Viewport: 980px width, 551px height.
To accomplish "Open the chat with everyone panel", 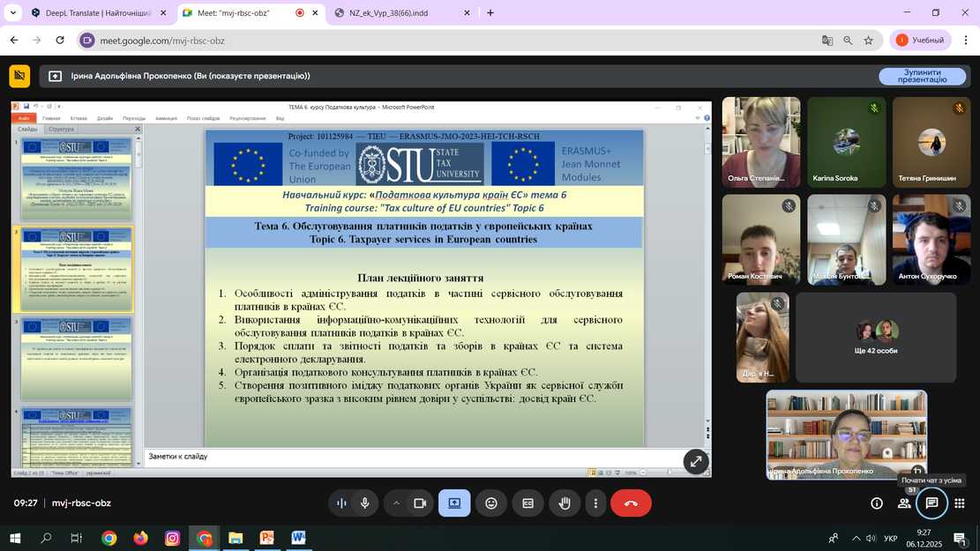I will pyautogui.click(x=931, y=503).
